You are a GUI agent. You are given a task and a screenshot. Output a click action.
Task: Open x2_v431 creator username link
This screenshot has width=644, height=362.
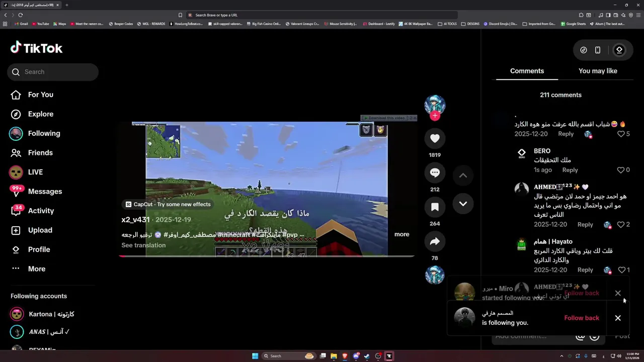[x=135, y=220]
